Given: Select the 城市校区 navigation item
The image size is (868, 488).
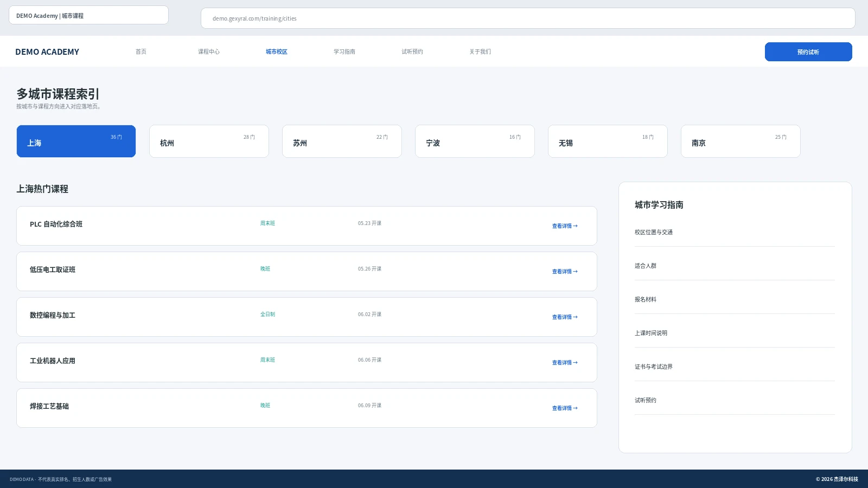Looking at the screenshot, I should (x=277, y=52).
